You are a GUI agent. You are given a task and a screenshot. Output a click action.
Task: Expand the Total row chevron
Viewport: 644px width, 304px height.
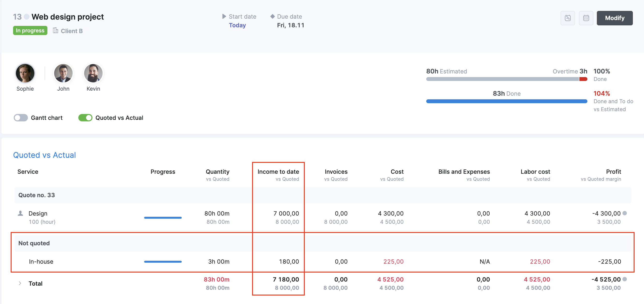pyautogui.click(x=20, y=283)
